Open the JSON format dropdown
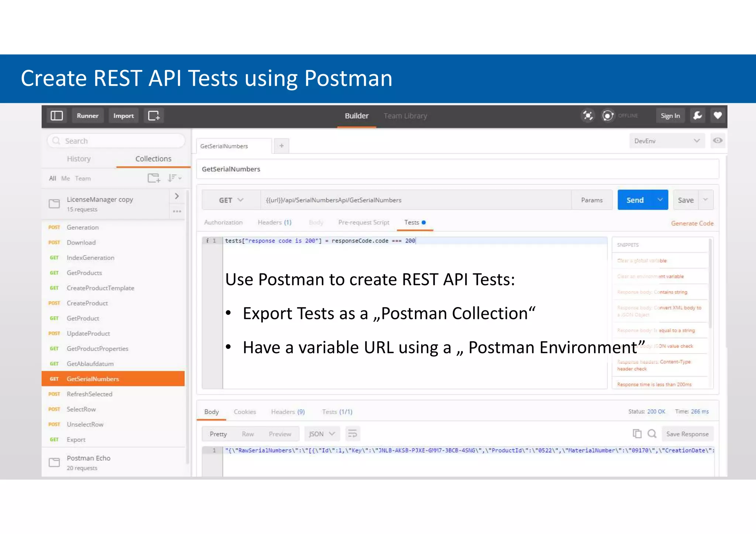This screenshot has width=756, height=534. tap(322, 434)
